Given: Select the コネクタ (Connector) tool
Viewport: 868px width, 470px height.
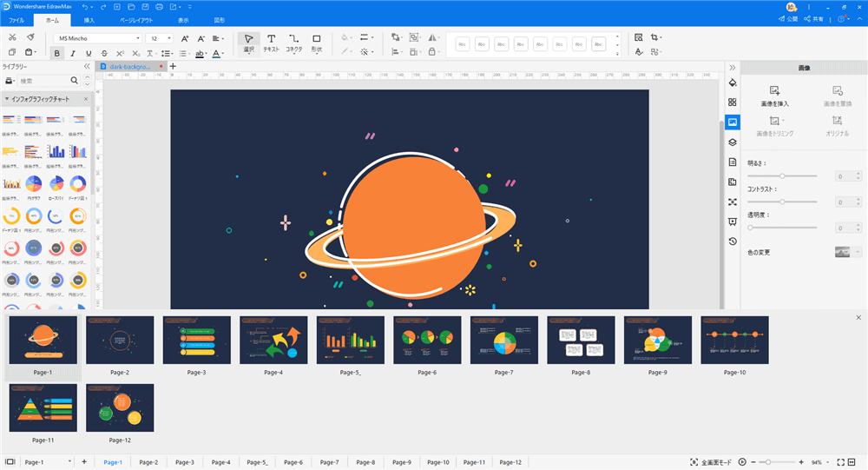Looking at the screenshot, I should [x=294, y=43].
